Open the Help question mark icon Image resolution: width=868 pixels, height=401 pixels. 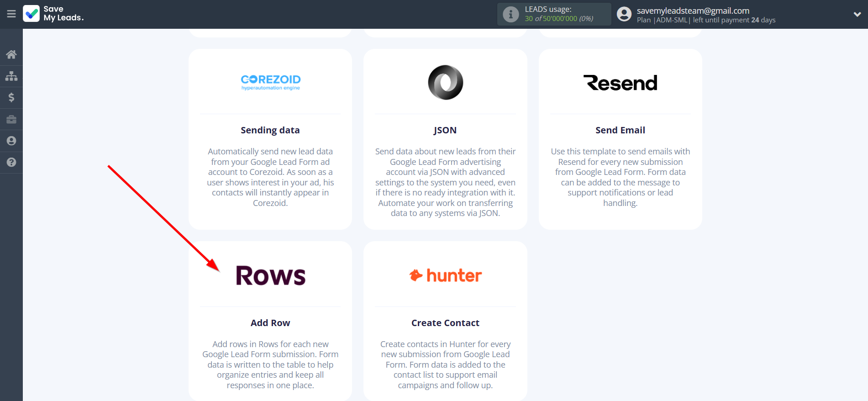pos(11,162)
